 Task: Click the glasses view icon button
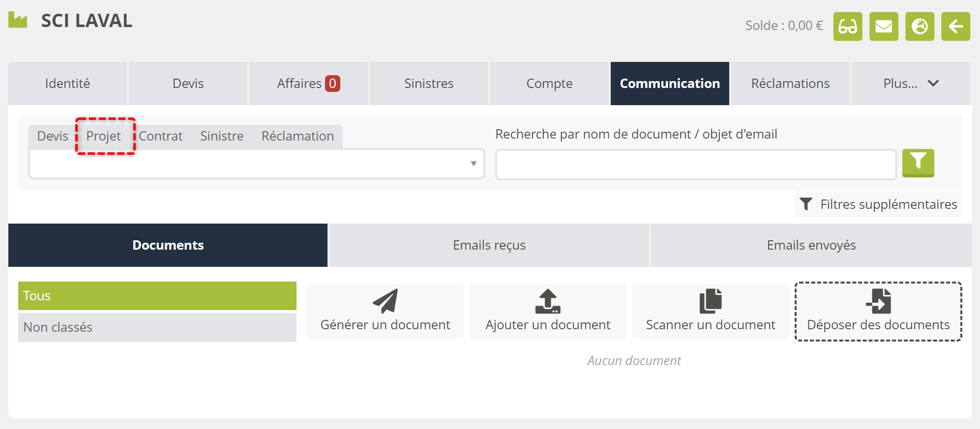[x=847, y=27]
